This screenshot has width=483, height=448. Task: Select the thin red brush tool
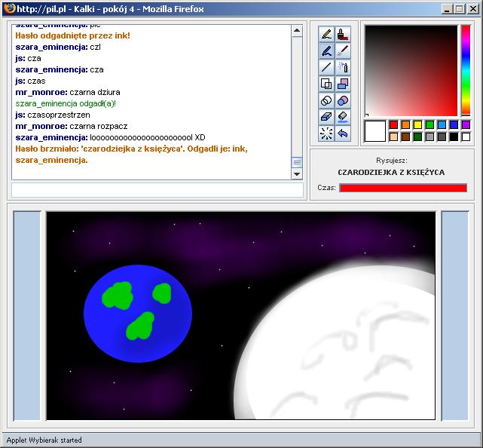pos(343,51)
